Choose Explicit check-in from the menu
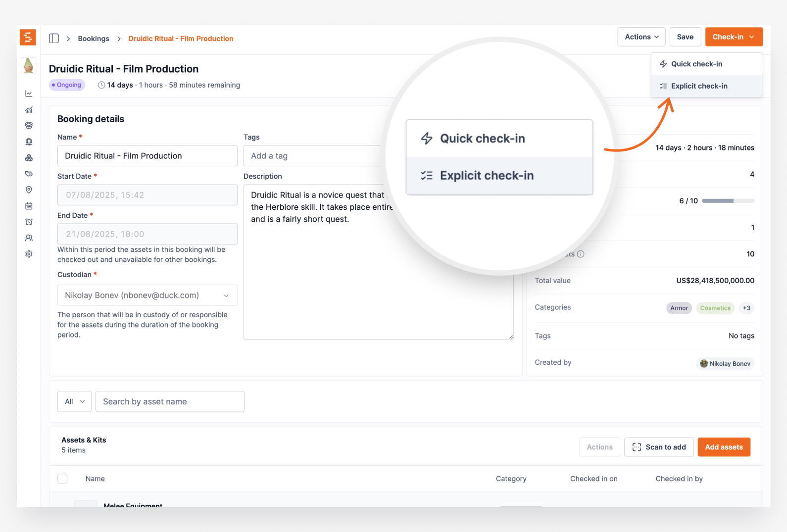The width and height of the screenshot is (787, 532). coord(699,86)
